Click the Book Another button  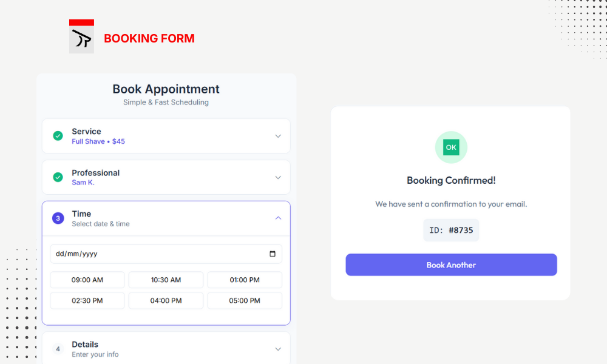click(x=451, y=265)
